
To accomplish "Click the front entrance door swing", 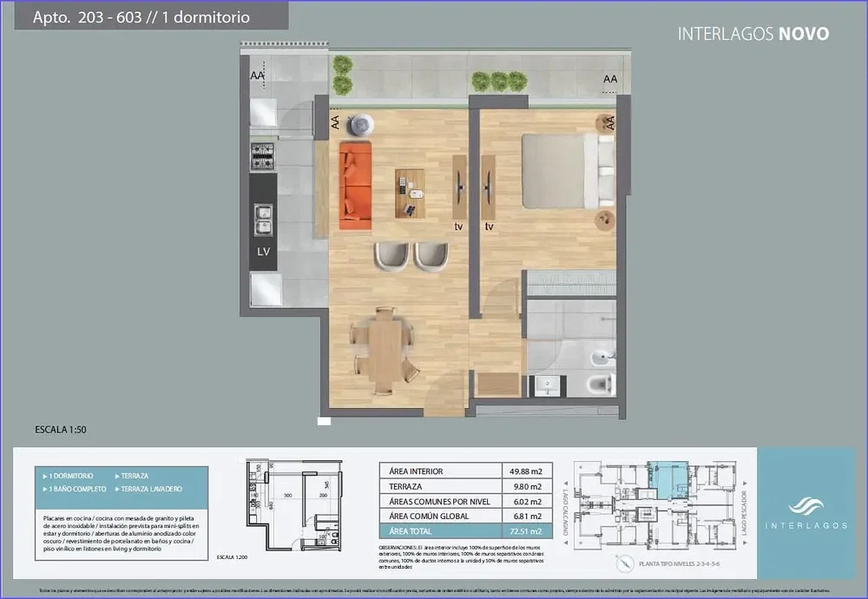I will [445, 392].
